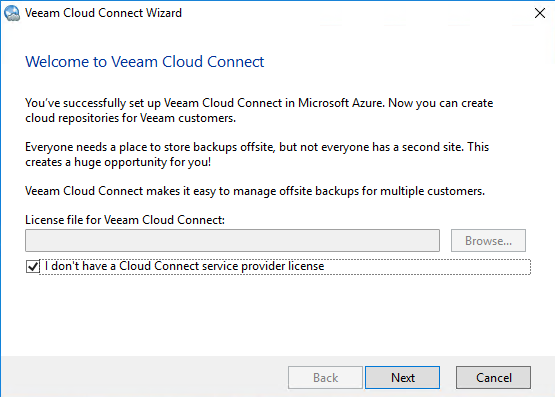
Task: Click the greyed-out Back button
Action: click(x=325, y=378)
